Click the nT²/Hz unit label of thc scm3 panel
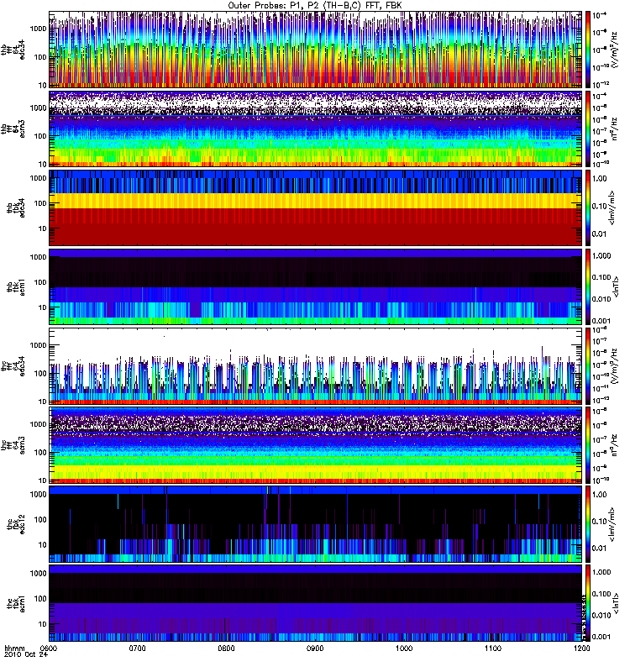Image resolution: width=630 pixels, height=672 pixels. point(615,445)
